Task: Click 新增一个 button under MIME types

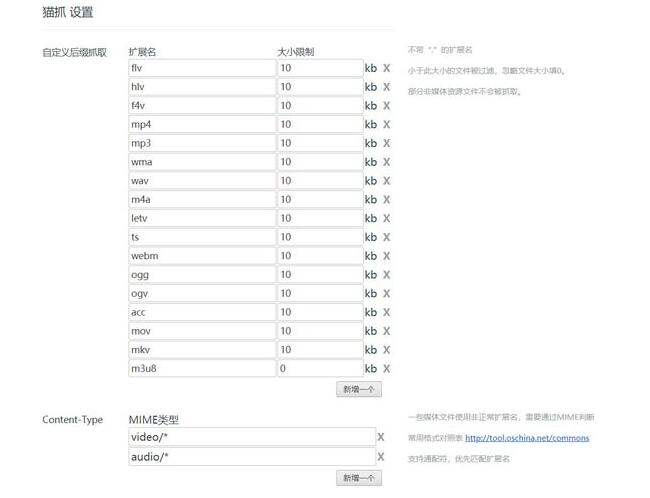Action: point(359,478)
